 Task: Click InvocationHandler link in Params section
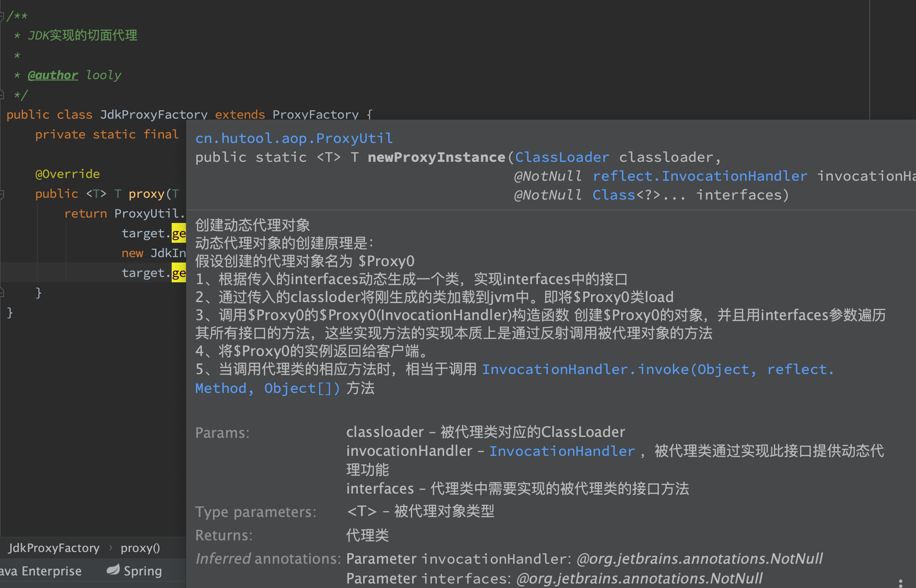coord(562,451)
